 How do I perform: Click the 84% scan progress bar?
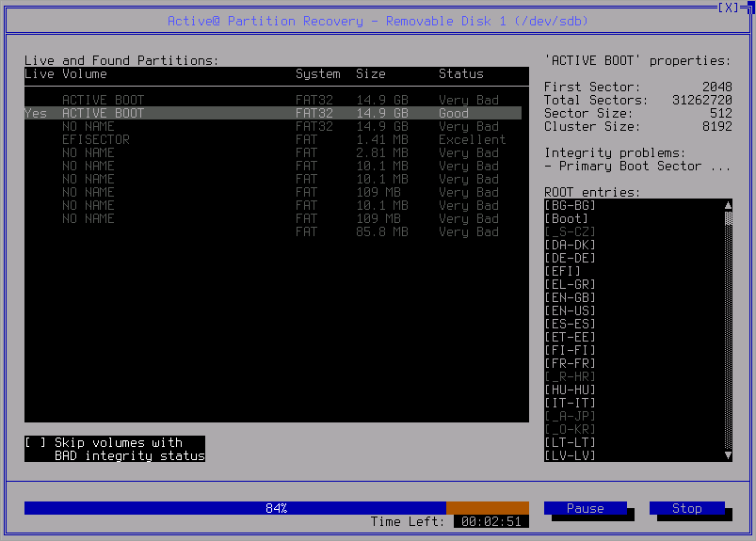click(x=276, y=508)
